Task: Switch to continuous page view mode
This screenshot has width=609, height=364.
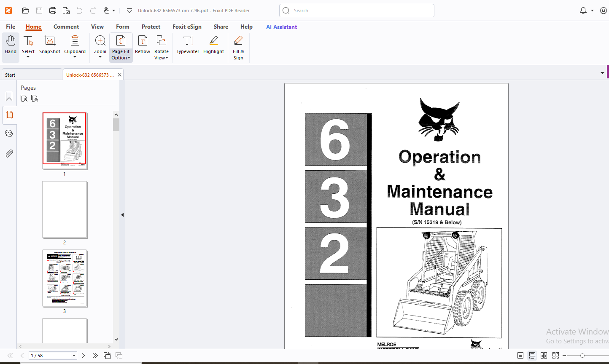Action: pyautogui.click(x=532, y=356)
